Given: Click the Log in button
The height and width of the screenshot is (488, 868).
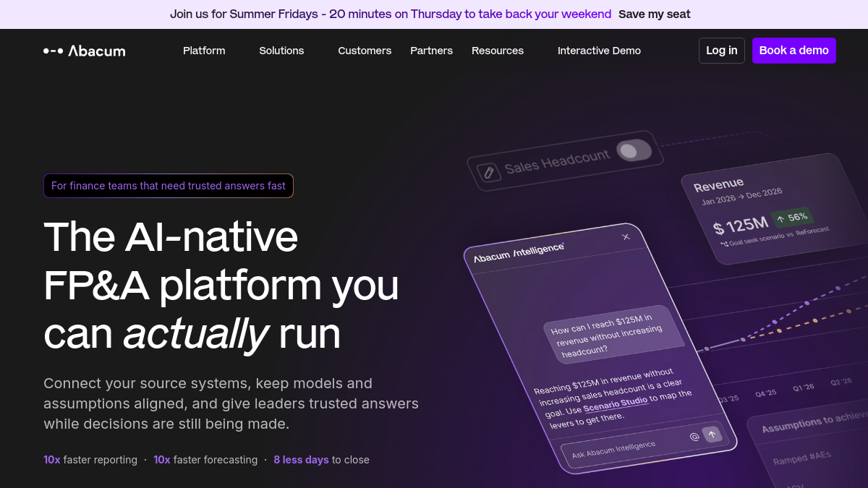Looking at the screenshot, I should (x=722, y=51).
